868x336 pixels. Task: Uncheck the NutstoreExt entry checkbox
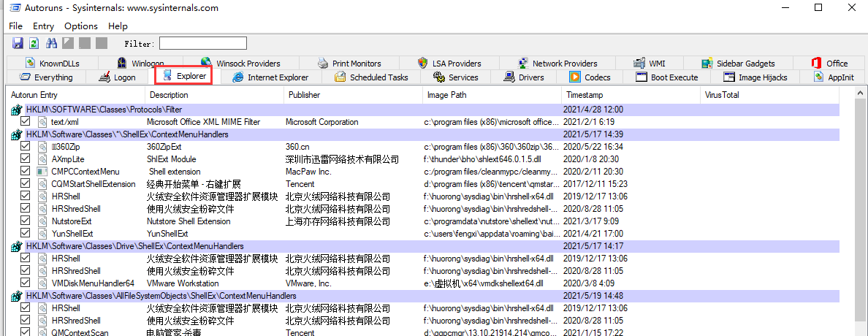pyautogui.click(x=25, y=221)
